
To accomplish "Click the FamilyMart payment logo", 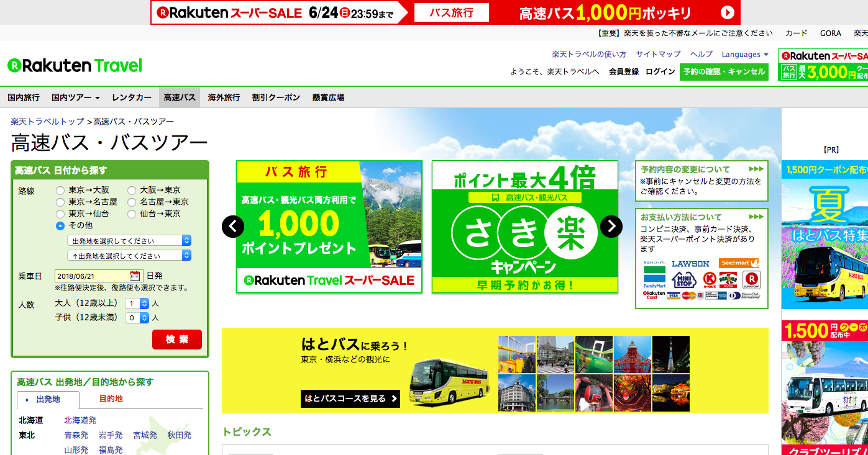I will pos(654,274).
